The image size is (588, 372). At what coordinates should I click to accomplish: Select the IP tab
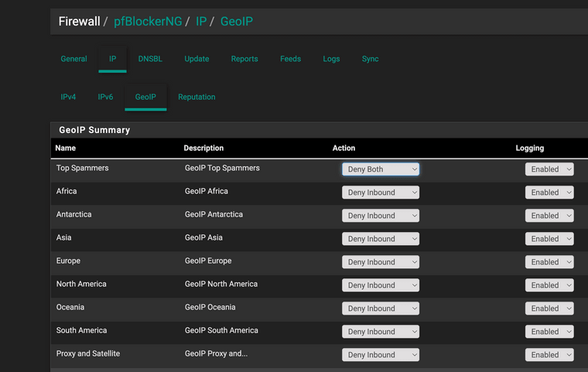coord(112,59)
